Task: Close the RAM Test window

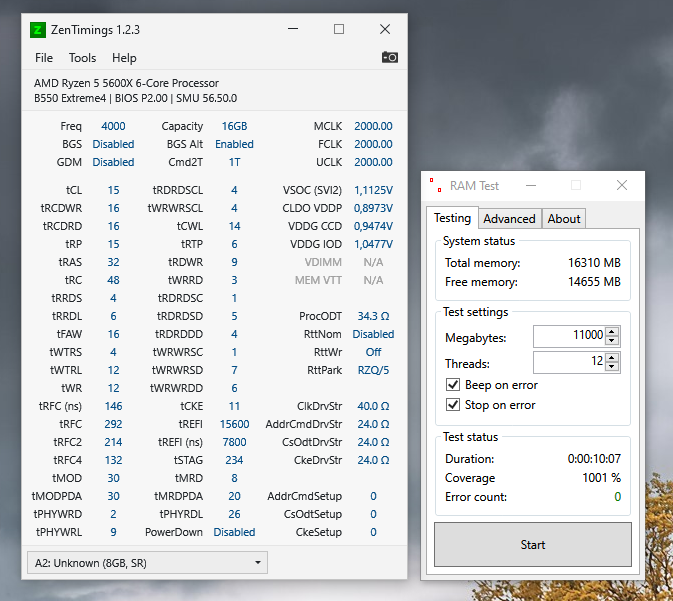Action: (621, 185)
